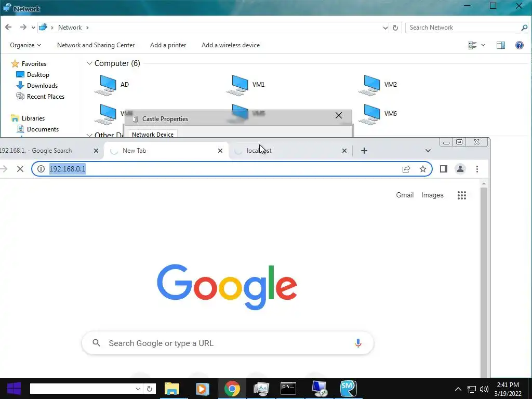Toggle the preview pane icon
This screenshot has height=399, width=532.
501,45
